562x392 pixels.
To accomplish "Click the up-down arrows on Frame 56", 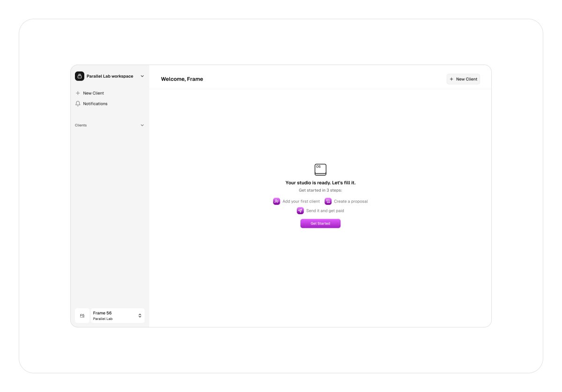I will click(140, 316).
